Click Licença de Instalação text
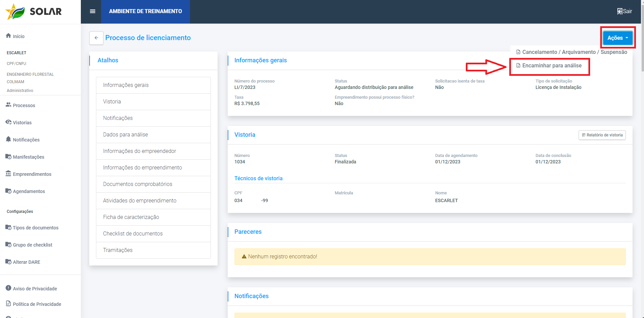The height and width of the screenshot is (318, 644). tap(558, 87)
